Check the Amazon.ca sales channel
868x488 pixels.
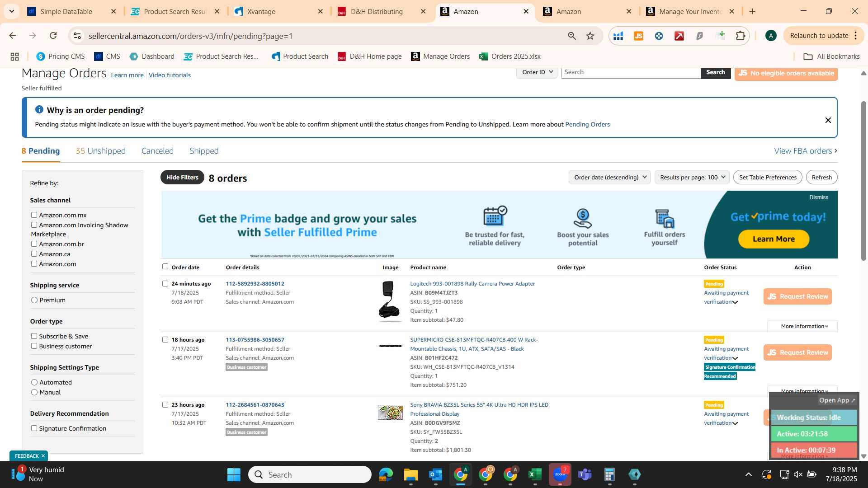pos(34,254)
